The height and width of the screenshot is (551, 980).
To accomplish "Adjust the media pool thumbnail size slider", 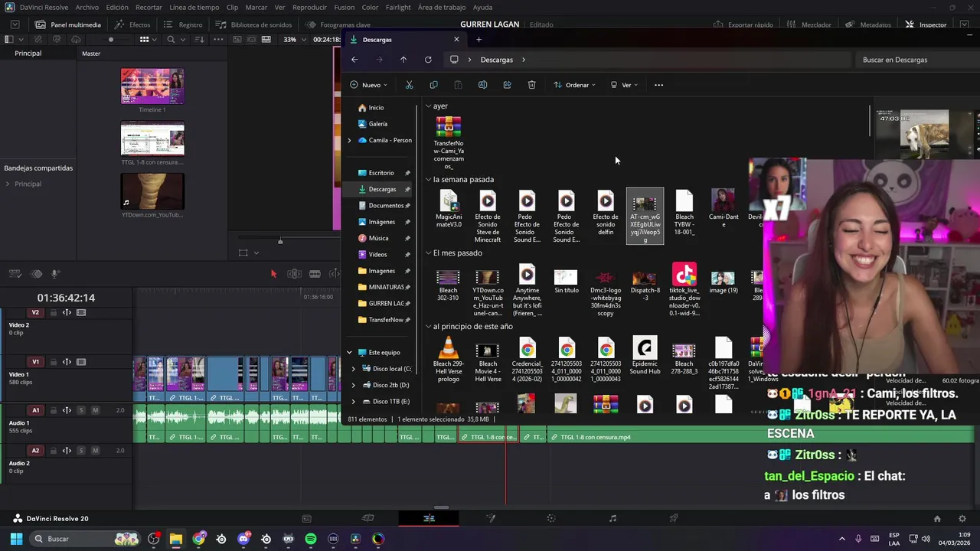I will point(111,39).
